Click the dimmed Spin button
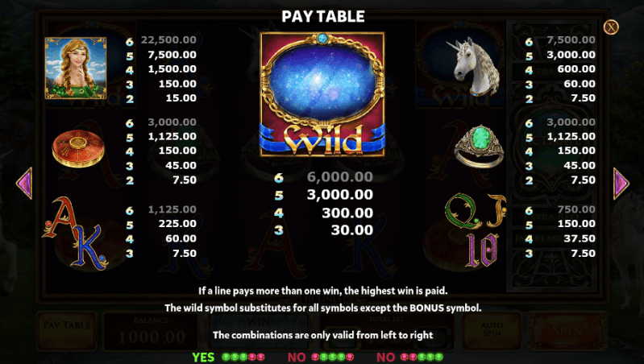 [x=567, y=331]
